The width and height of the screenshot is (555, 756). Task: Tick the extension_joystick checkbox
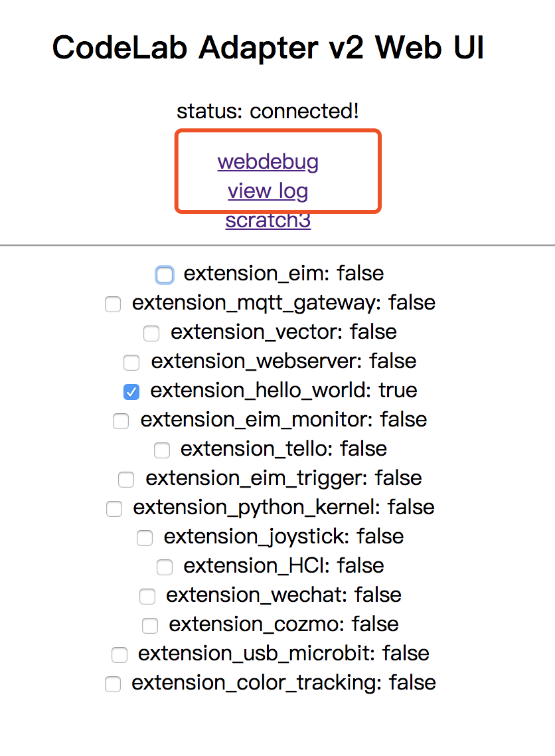pyautogui.click(x=145, y=538)
